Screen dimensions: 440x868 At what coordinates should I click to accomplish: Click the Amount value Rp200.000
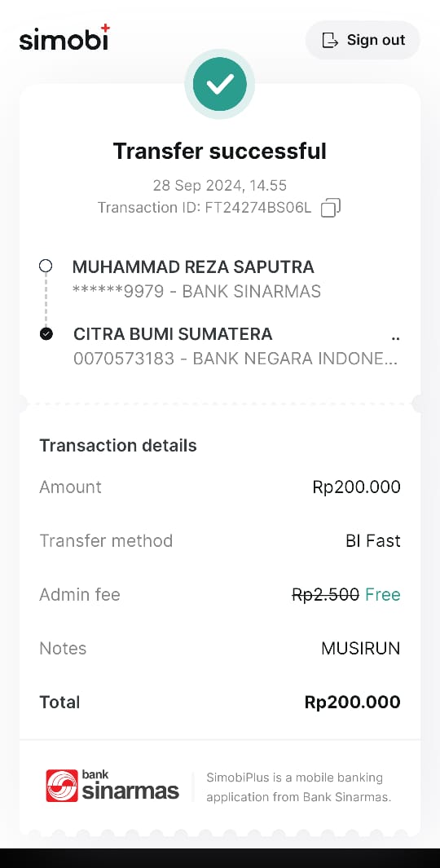pyautogui.click(x=356, y=487)
